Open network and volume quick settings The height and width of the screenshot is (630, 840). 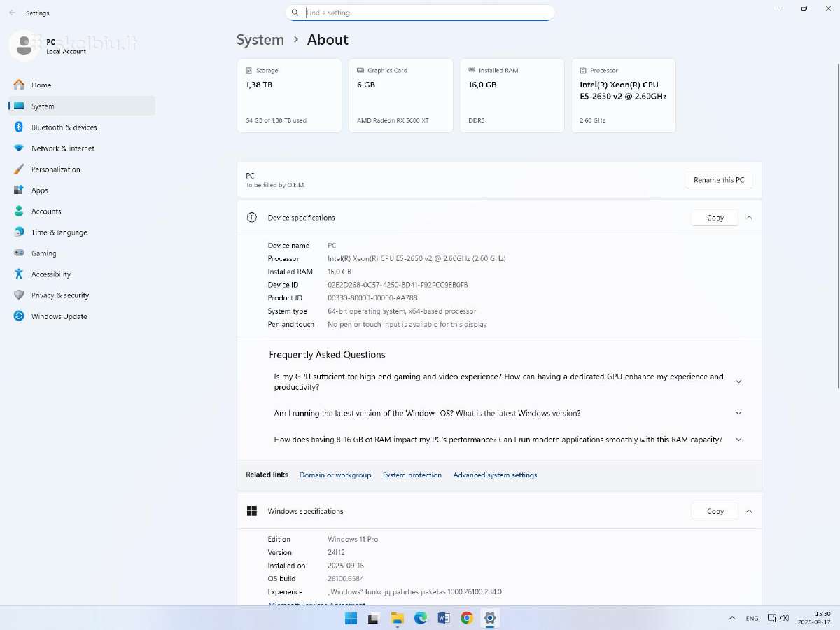778,618
